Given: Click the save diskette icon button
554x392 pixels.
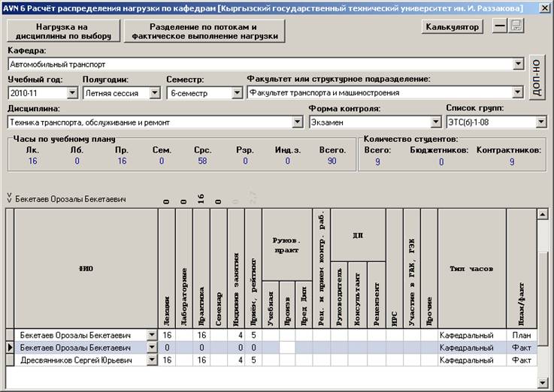Looking at the screenshot, I should (516, 26).
